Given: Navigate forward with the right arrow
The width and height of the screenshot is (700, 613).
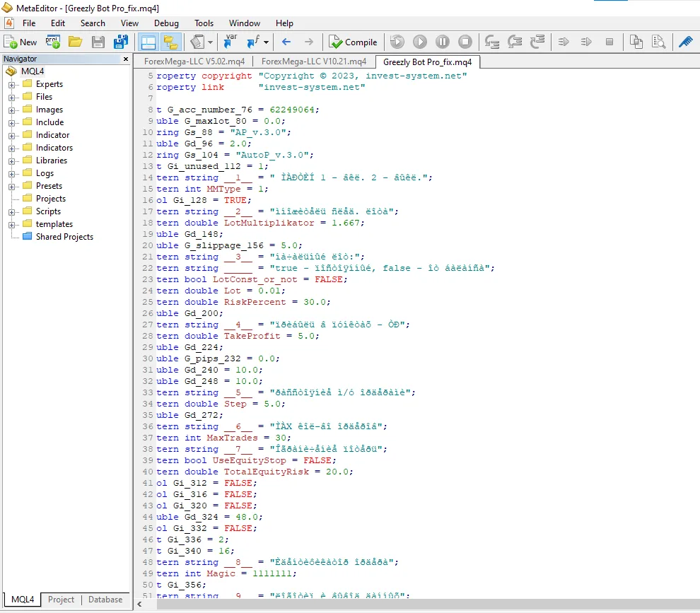Looking at the screenshot, I should (x=308, y=42).
